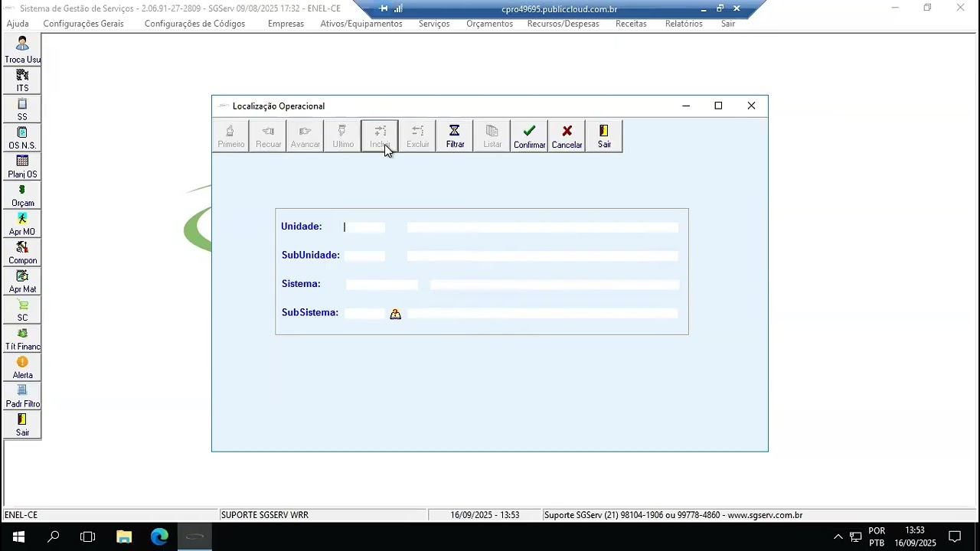This screenshot has width=980, height=551.
Task: Click the dialog toolbar Sair button
Action: 604,136
